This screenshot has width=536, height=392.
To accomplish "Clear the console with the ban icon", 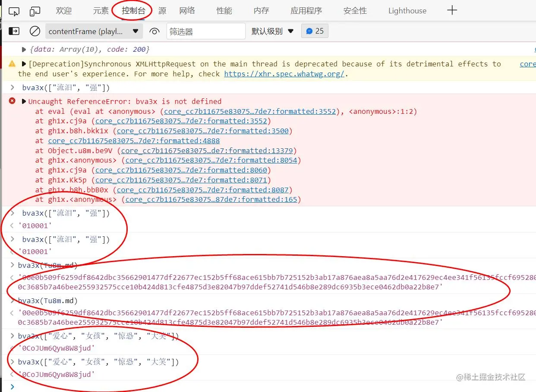I will pyautogui.click(x=35, y=31).
